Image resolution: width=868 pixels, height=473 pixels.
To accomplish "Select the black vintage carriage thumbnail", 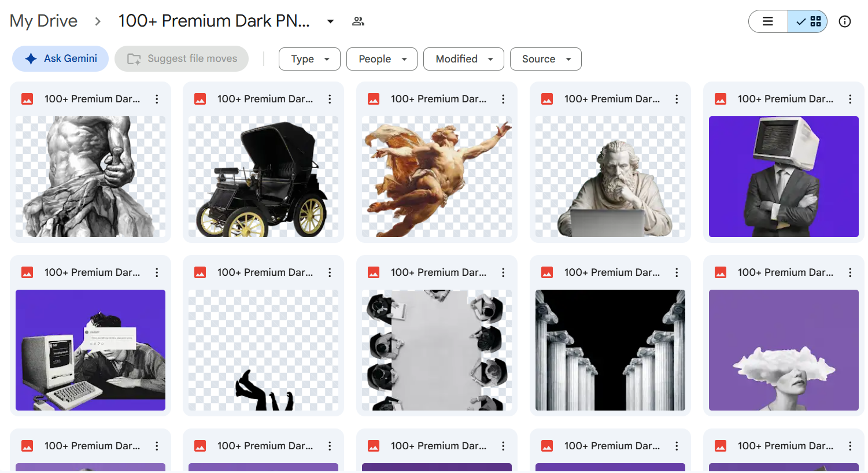I will (263, 176).
